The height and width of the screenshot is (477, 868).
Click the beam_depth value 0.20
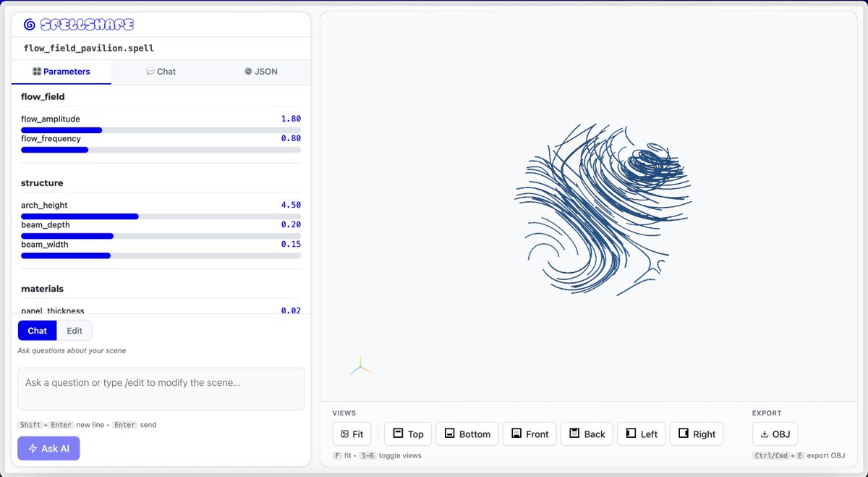tap(291, 224)
